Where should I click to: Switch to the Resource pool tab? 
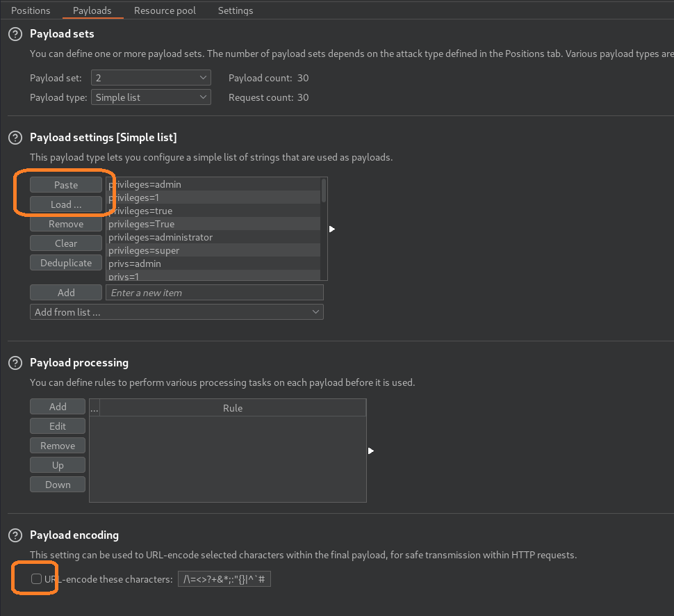(165, 10)
